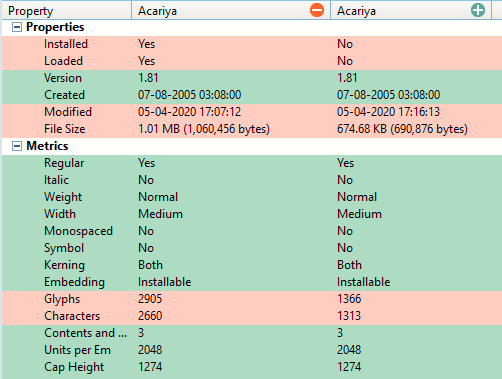
Task: Collapse the Properties section
Action: 17,27
